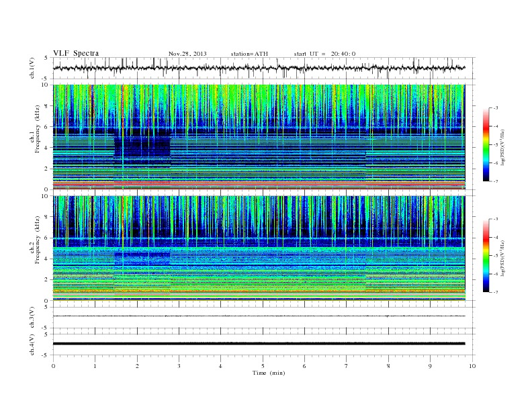
Task: Click the "VLF Spectra" plot title
Action: pos(76,53)
